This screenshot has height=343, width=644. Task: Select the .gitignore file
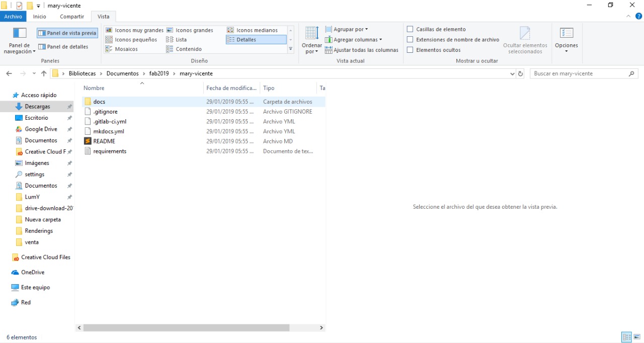[x=203, y=112]
